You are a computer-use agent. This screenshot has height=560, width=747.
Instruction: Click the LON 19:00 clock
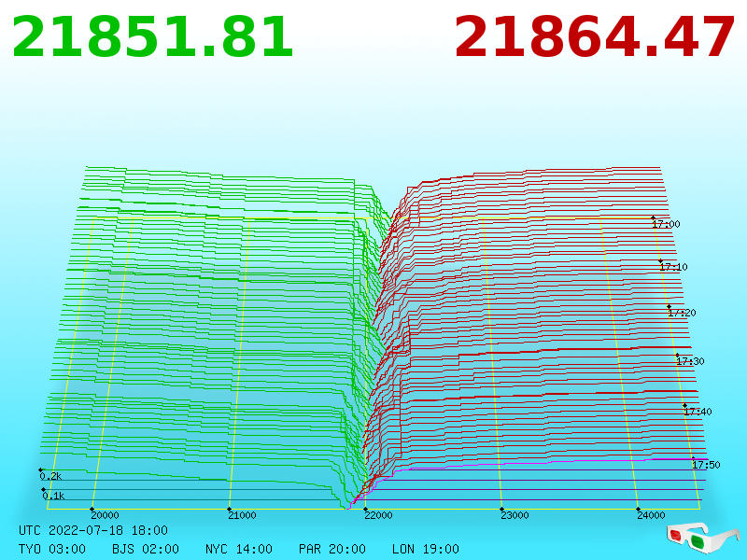click(x=426, y=549)
